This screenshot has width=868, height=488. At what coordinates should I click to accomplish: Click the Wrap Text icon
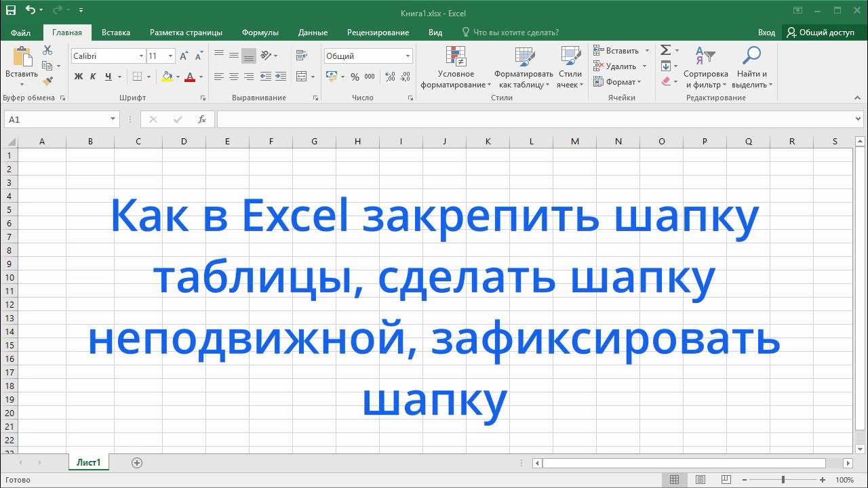pyautogui.click(x=300, y=56)
